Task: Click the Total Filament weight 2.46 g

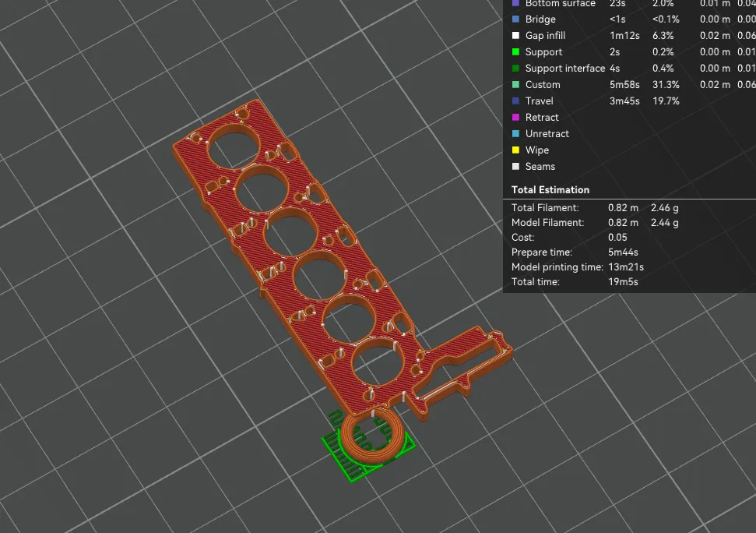Action: [664, 208]
